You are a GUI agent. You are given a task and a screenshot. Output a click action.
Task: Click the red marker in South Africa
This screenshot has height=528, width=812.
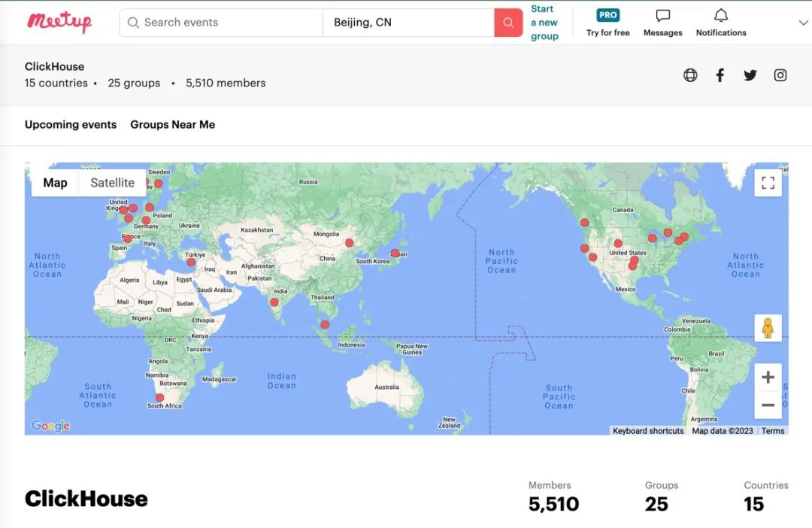[159, 397]
